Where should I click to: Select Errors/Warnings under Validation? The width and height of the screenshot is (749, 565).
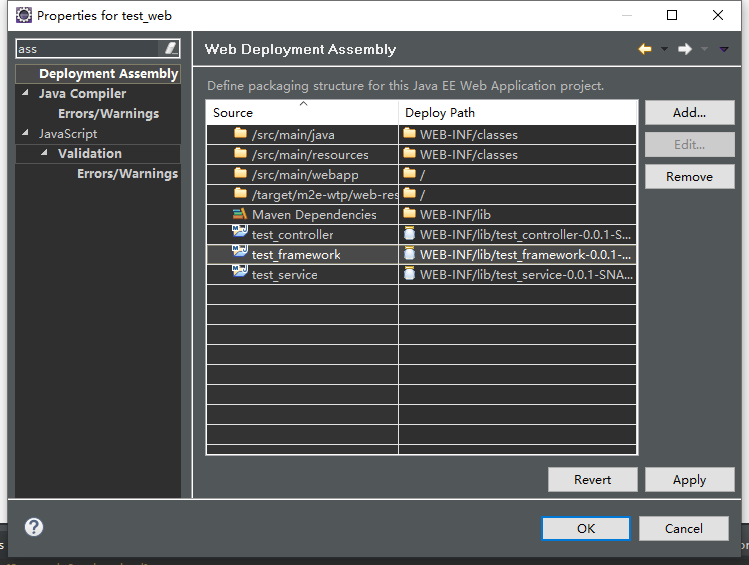(128, 174)
